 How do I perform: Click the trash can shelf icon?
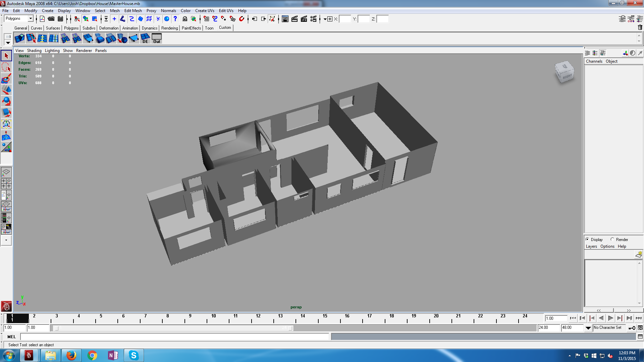click(x=640, y=27)
